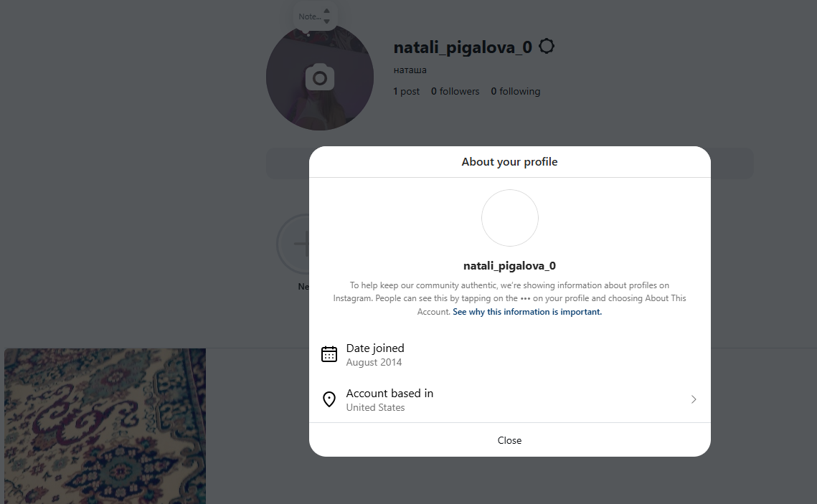Expand the Account based in chevron

point(694,399)
